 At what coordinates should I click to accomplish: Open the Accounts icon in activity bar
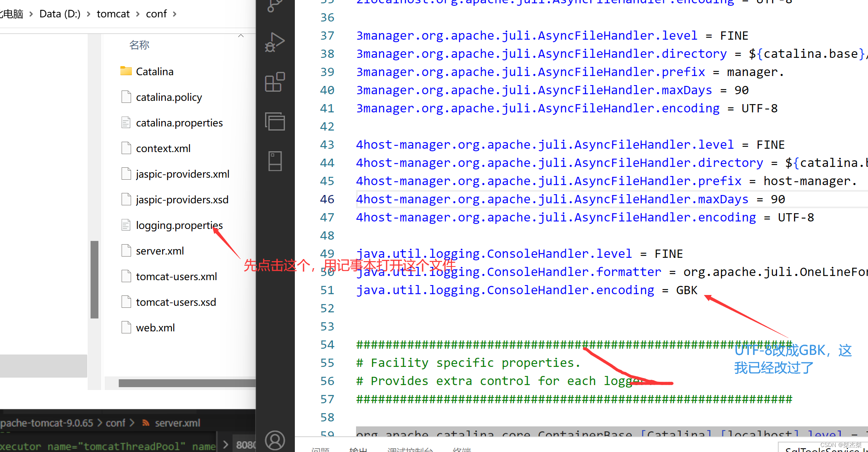point(275,440)
